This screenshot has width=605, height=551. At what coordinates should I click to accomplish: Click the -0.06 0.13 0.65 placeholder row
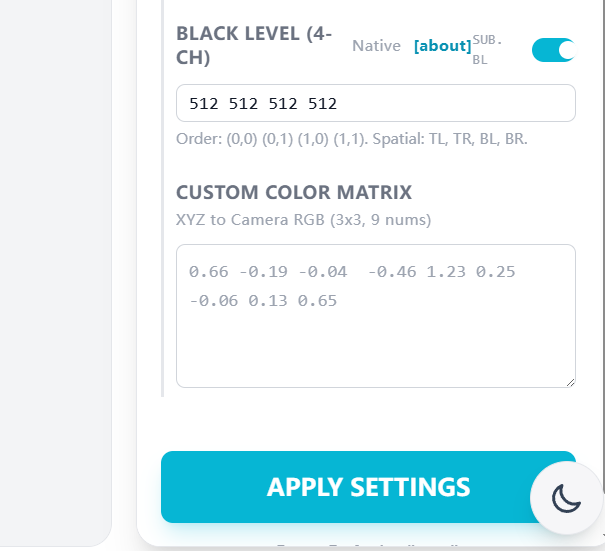[x=263, y=300]
